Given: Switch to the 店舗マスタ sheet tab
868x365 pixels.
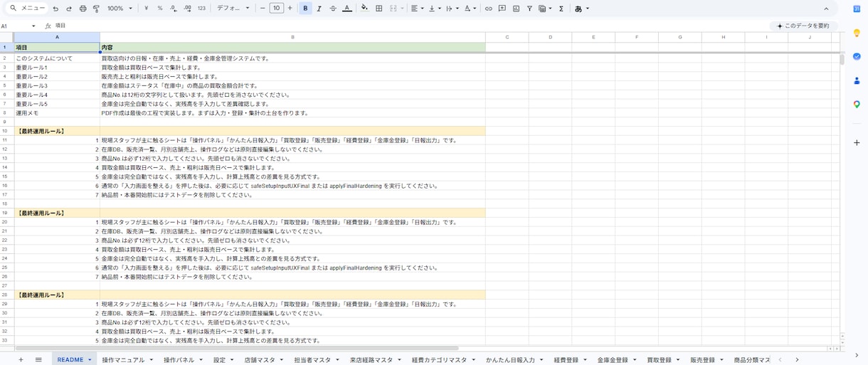Looking at the screenshot, I should 260,360.
